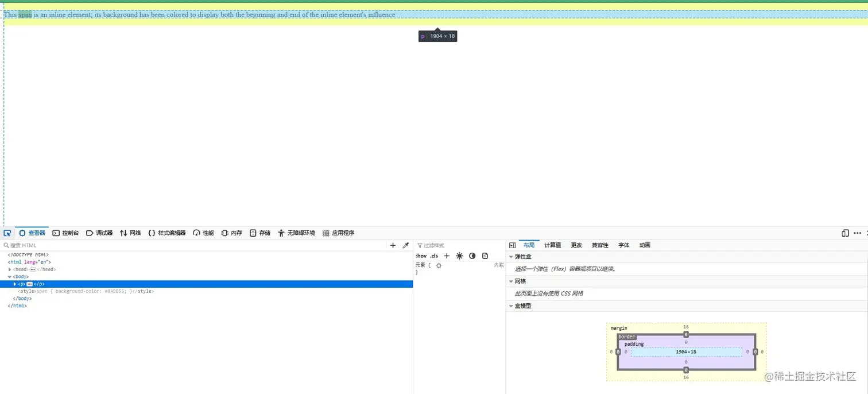Edit the top margin value 16
868x394 pixels.
[686, 327]
